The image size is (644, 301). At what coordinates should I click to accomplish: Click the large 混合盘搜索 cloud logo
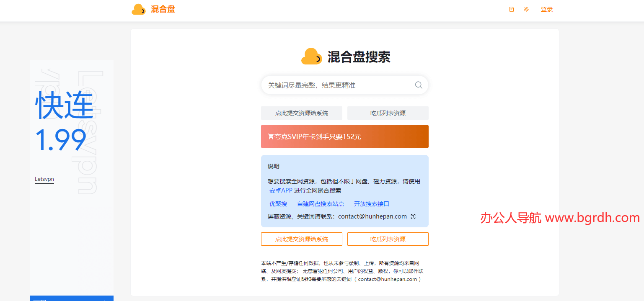[x=311, y=57]
